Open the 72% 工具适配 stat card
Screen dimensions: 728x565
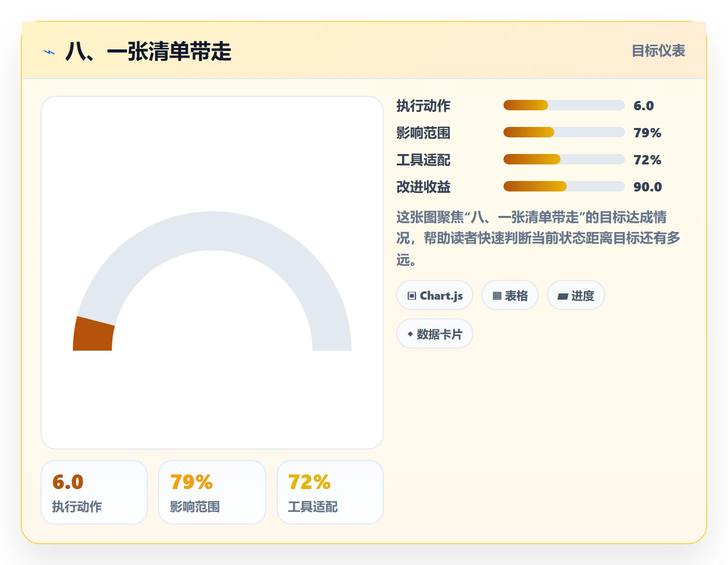pyautogui.click(x=330, y=492)
